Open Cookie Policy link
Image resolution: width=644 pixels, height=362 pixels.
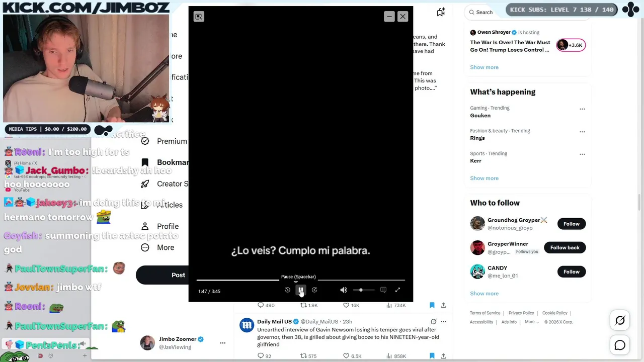555,313
